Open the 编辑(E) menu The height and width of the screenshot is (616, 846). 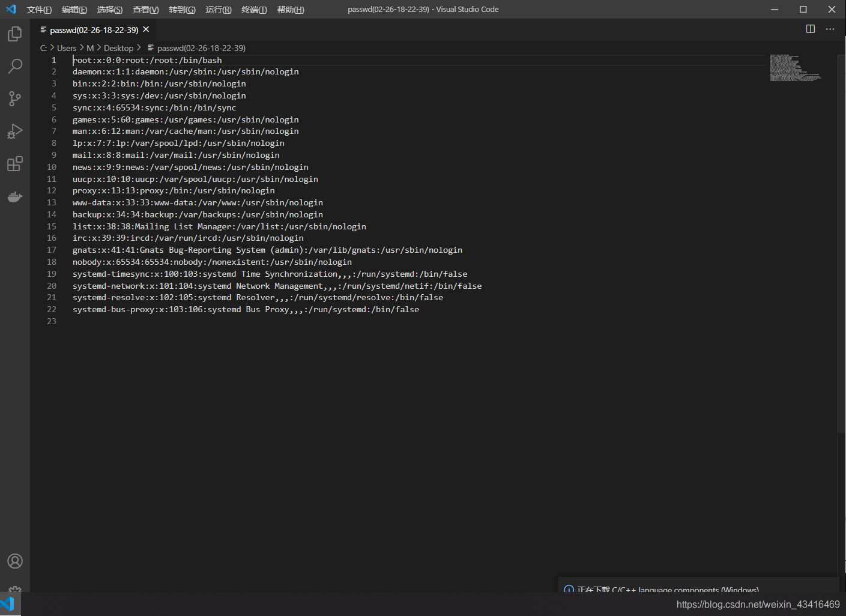point(74,10)
